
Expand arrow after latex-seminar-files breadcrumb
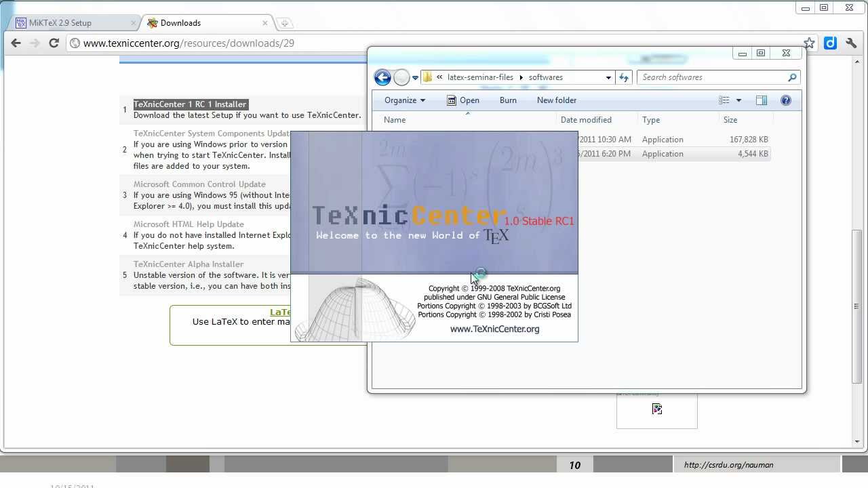pos(521,77)
